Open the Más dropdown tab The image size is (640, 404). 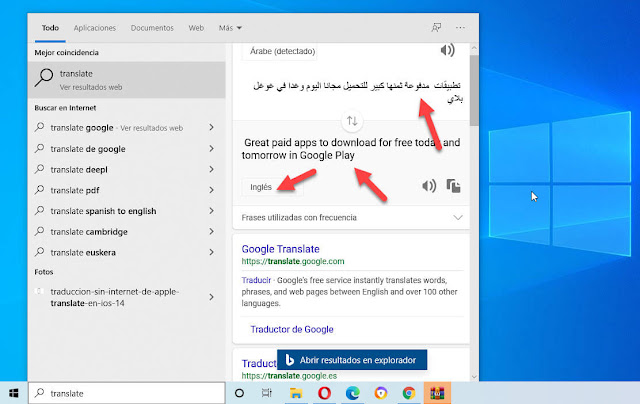[230, 28]
